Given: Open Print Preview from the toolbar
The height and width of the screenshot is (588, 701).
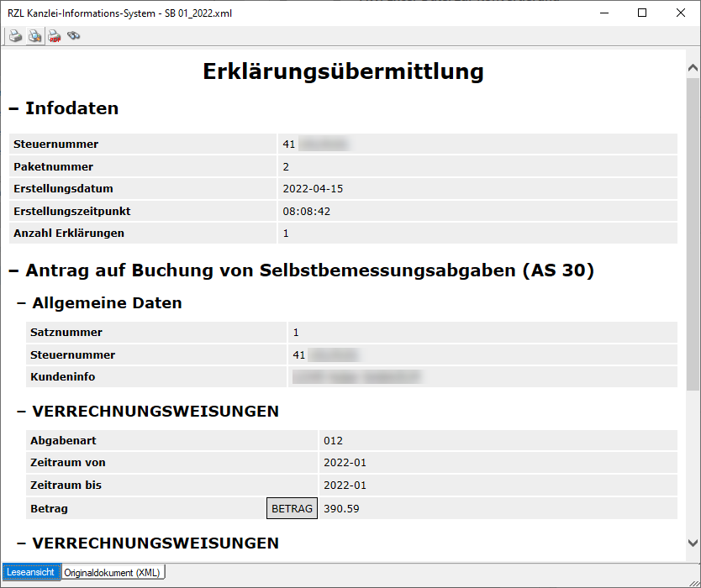Looking at the screenshot, I should (34, 36).
